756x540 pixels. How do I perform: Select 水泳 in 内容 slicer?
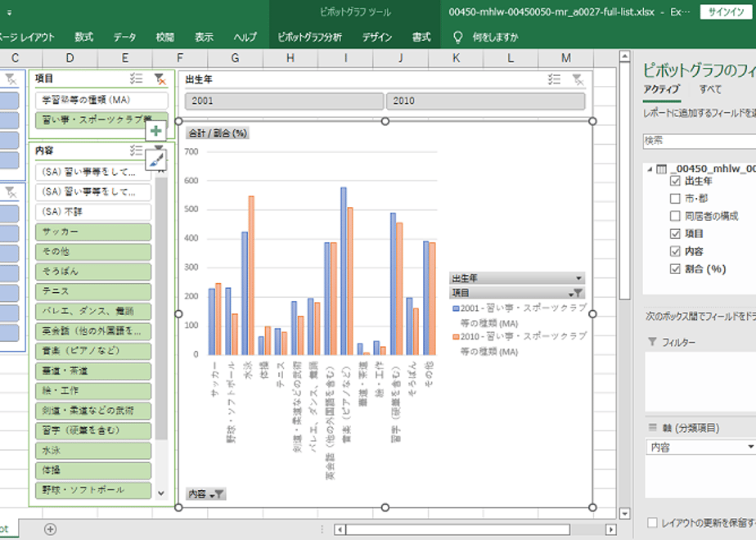coord(93,450)
